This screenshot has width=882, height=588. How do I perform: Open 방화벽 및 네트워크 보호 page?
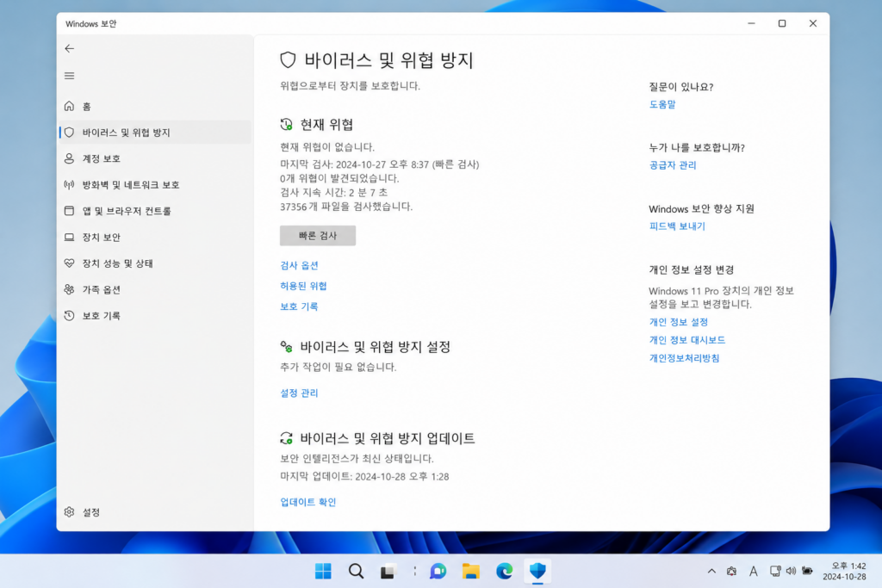[155, 184]
